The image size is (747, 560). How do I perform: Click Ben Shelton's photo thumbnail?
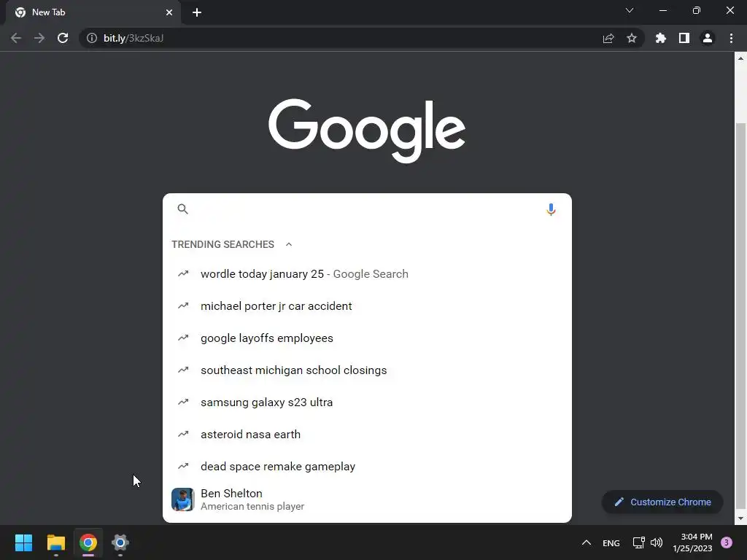183,499
